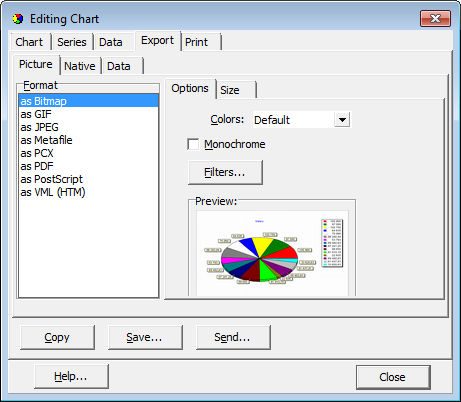Click the pie chart preview image

coord(272,253)
